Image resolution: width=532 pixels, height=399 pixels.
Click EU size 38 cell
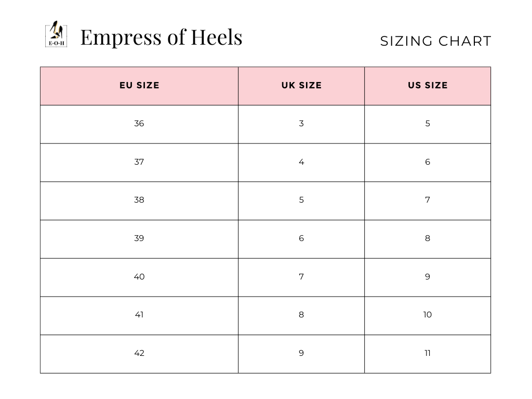[x=139, y=200]
